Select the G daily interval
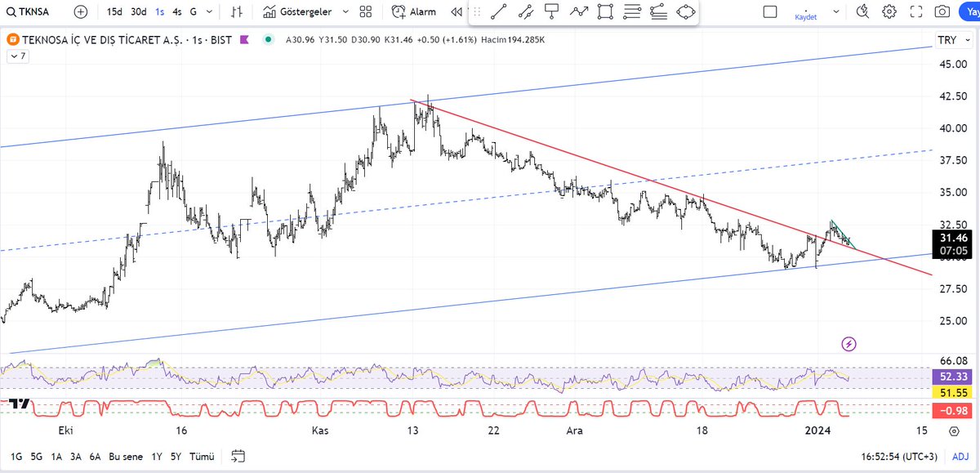This screenshot has width=980, height=473. pos(194,12)
